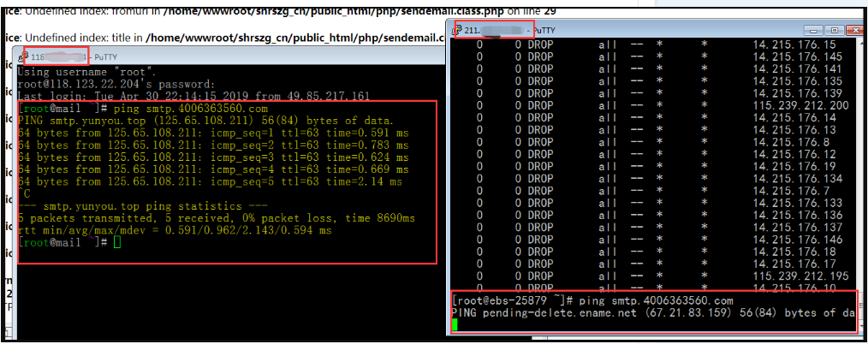This screenshot has height=344, width=868.
Task: Click the scroll-up arrow in the right terminal
Action: (x=860, y=44)
